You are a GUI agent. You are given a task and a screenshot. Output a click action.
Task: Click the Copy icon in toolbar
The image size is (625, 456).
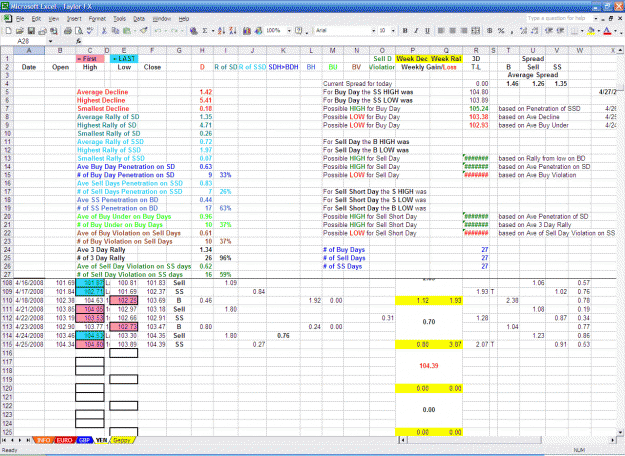click(116, 31)
